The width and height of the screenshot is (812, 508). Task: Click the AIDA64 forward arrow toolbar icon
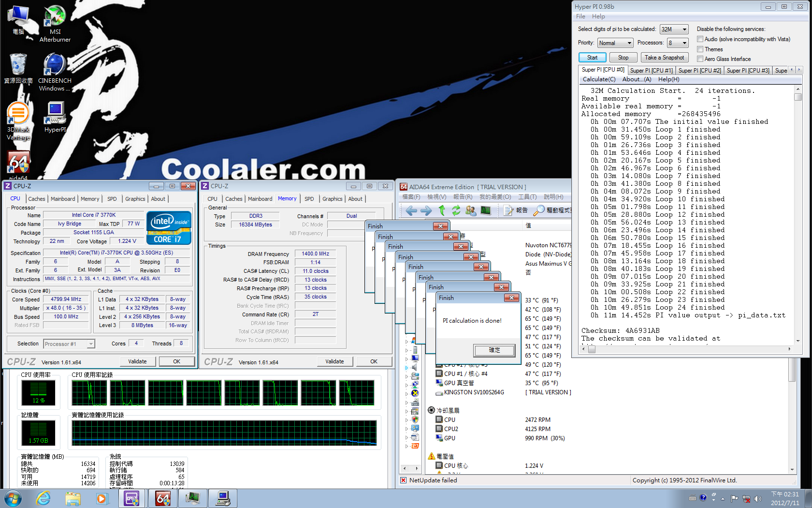tap(426, 210)
